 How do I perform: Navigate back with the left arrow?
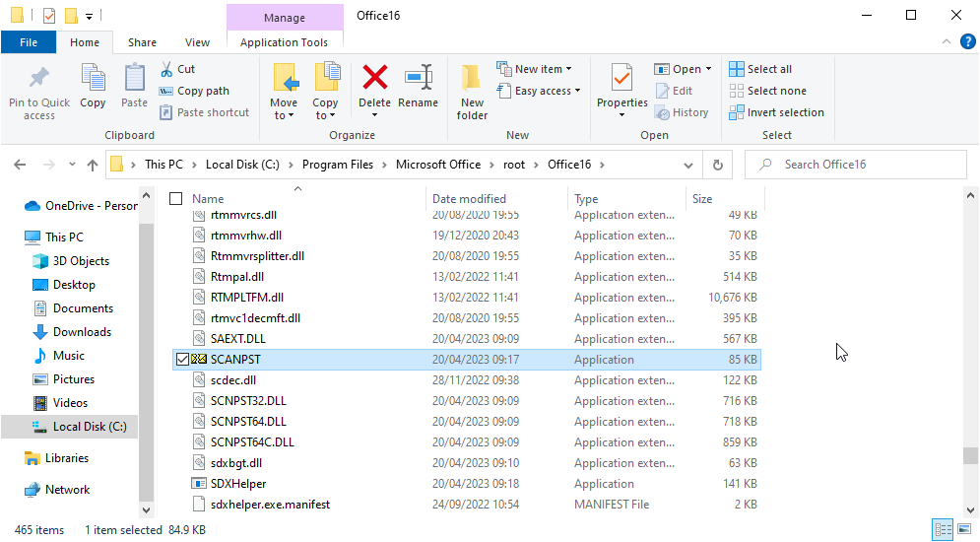[x=20, y=165]
